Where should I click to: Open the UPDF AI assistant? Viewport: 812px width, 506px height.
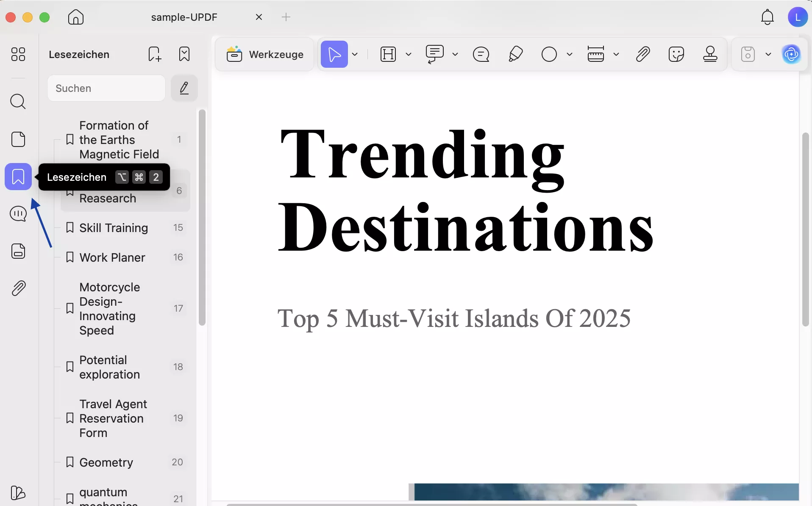pos(791,54)
